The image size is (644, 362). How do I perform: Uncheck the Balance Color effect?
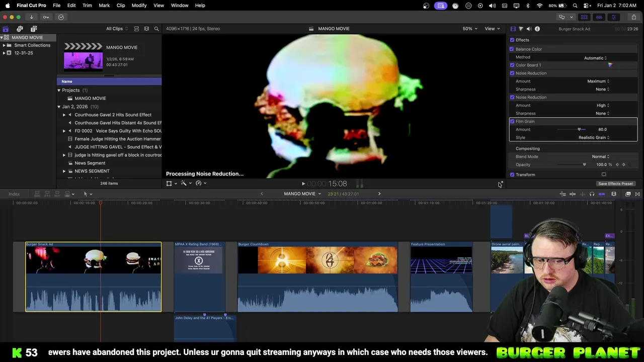tap(512, 49)
